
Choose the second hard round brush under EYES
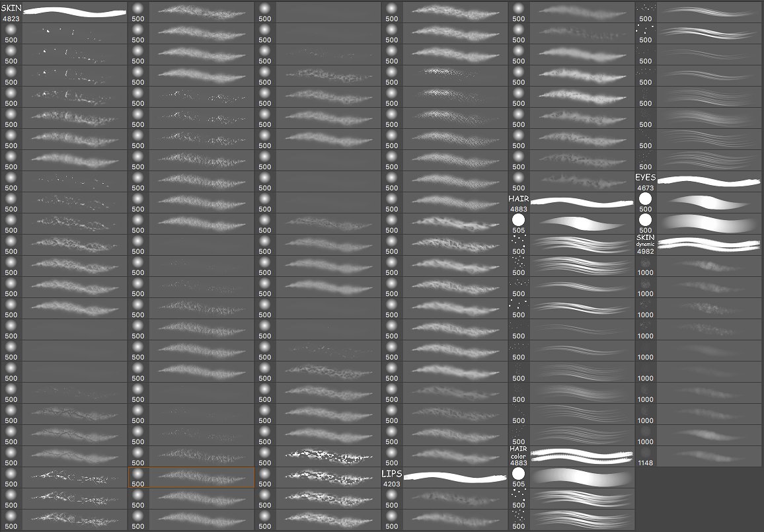tap(699, 223)
